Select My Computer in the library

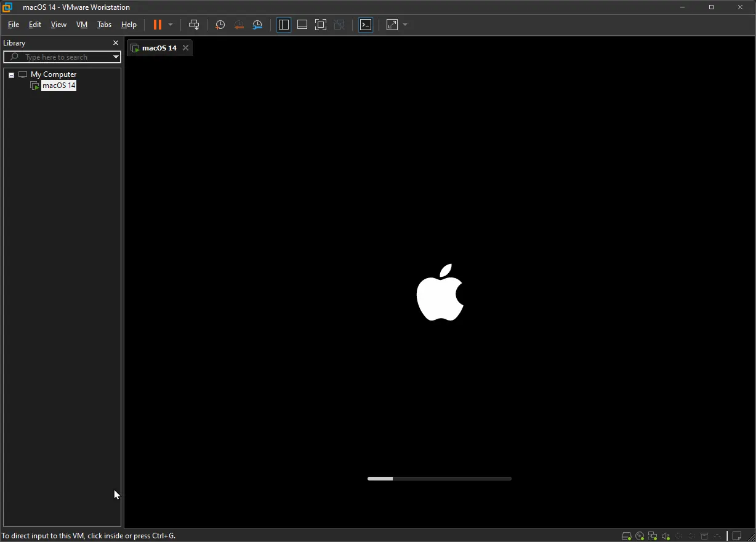click(54, 74)
